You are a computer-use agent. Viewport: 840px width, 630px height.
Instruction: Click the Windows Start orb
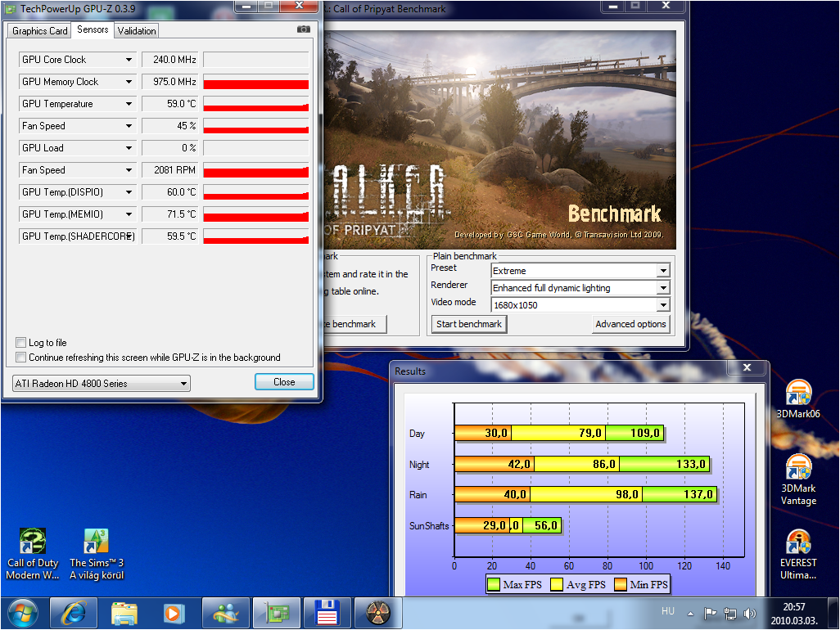click(x=22, y=614)
